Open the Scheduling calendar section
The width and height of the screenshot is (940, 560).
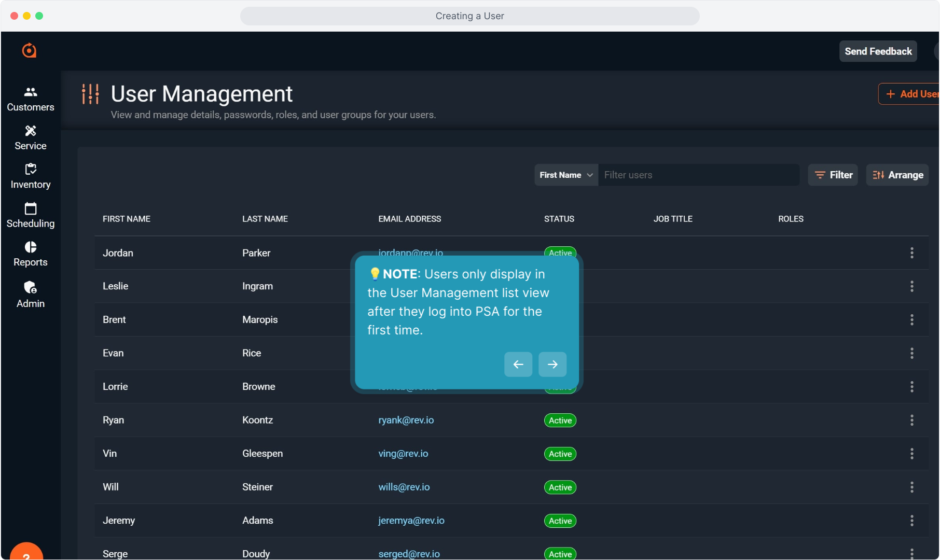tap(31, 215)
